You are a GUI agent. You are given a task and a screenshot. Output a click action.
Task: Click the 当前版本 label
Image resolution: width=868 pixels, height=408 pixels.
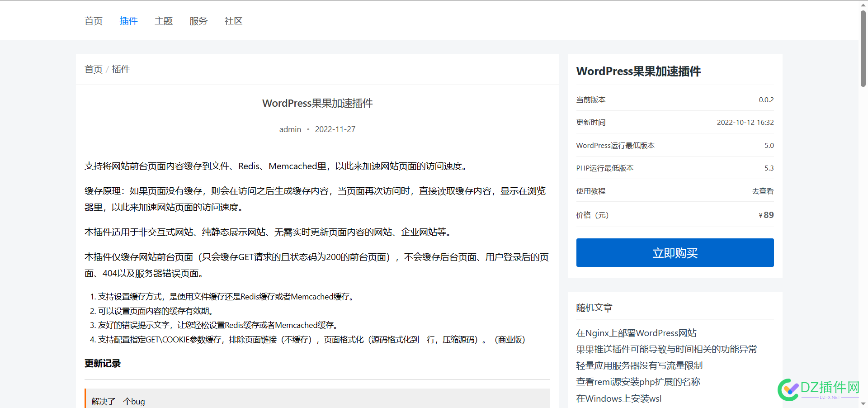591,100
